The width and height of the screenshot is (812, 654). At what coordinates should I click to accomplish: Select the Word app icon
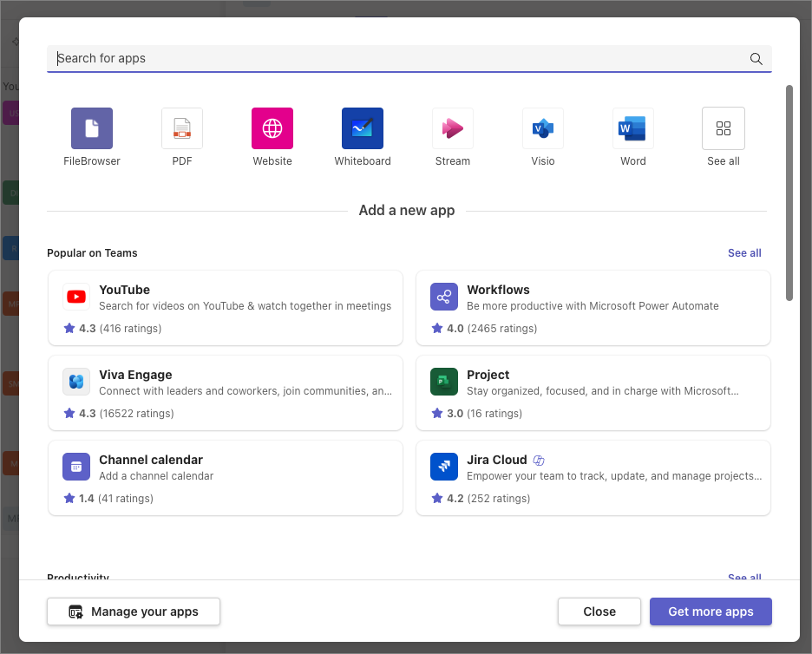[x=632, y=128]
